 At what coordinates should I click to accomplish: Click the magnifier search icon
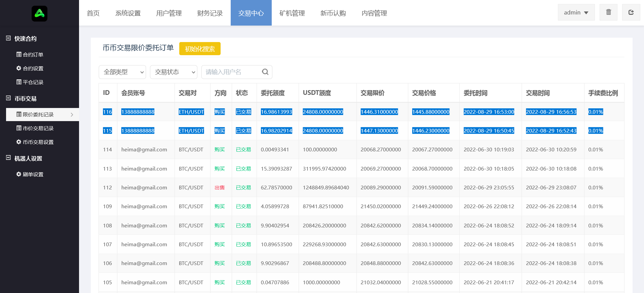tap(265, 72)
